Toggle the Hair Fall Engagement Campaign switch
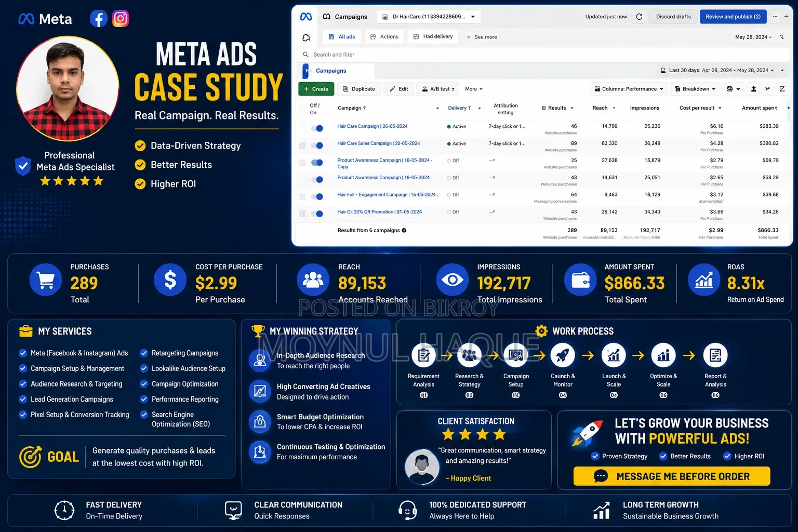Image resolution: width=798 pixels, height=532 pixels. 317,196
